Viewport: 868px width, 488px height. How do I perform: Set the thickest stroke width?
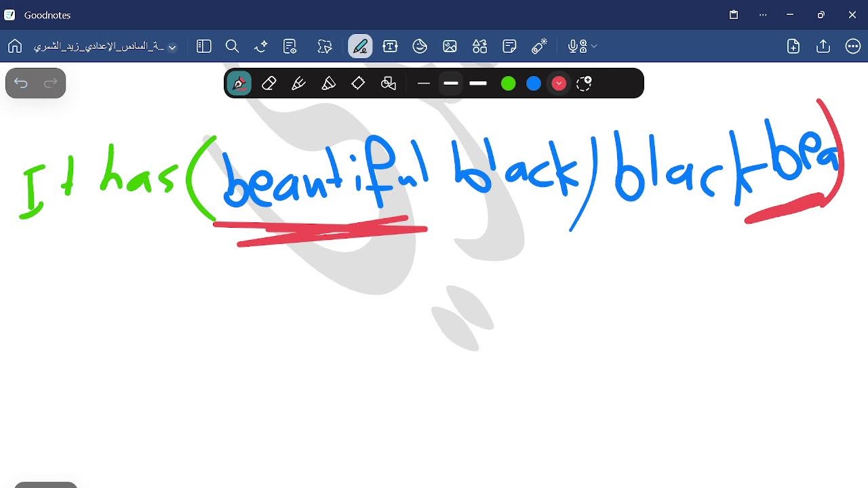click(478, 83)
